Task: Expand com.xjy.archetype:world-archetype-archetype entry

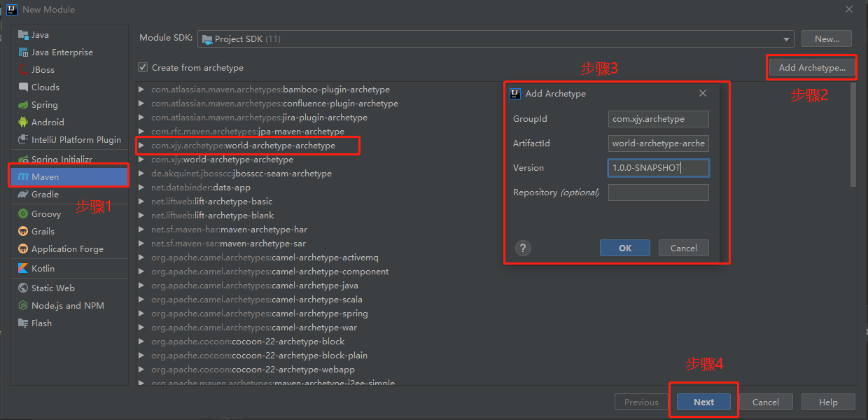Action: 141,146
